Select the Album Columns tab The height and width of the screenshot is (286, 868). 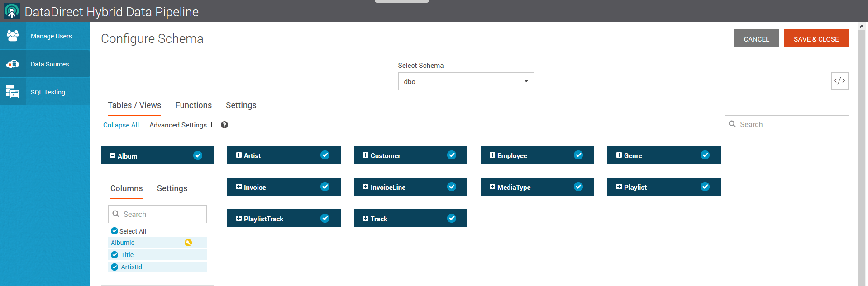point(127,188)
